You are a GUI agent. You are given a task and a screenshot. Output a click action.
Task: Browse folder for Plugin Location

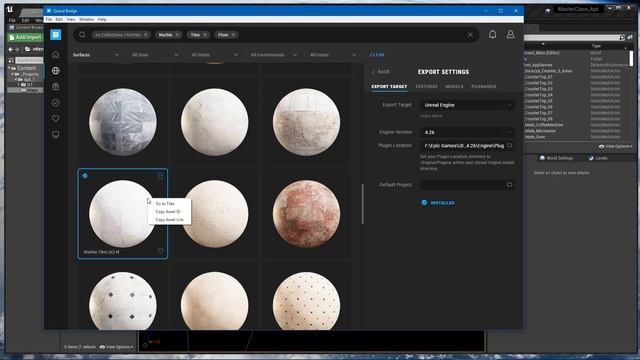509,145
